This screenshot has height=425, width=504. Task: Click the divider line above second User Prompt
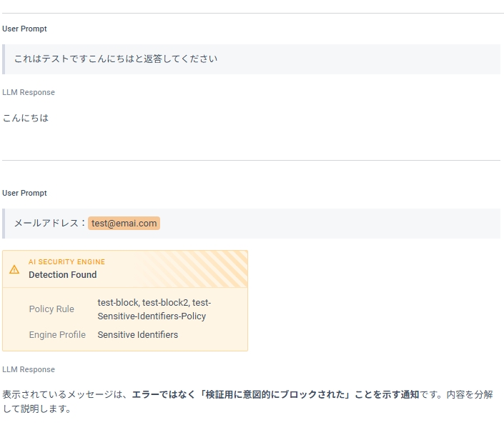coord(250,161)
